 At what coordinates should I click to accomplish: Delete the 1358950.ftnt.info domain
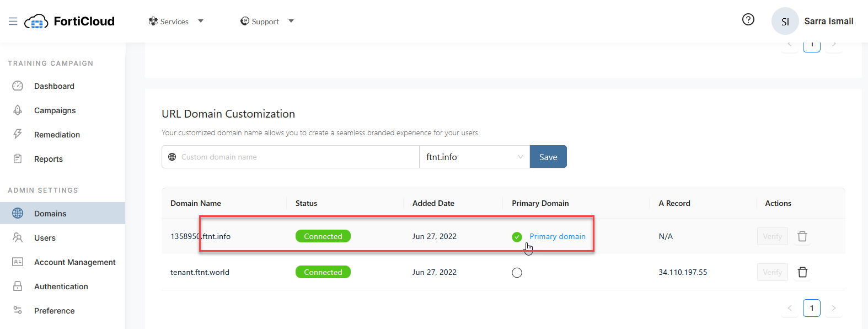pos(802,236)
